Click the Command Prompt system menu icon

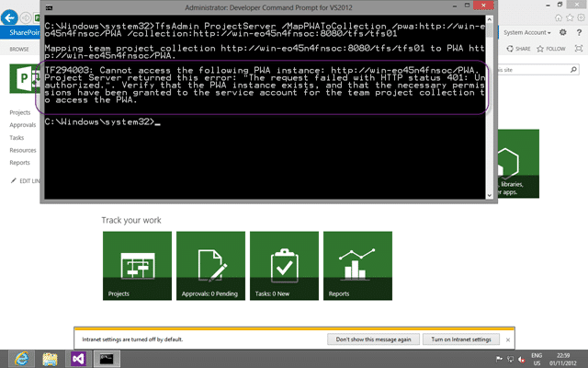(x=49, y=7)
